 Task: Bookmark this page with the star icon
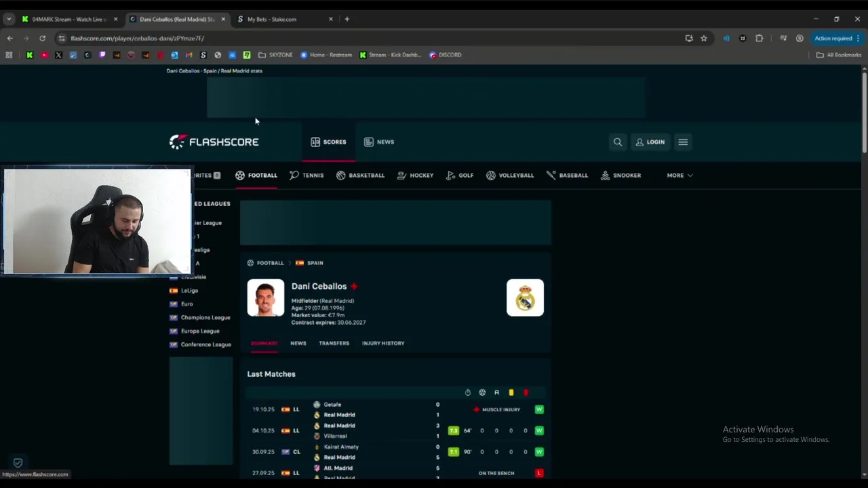coord(704,38)
